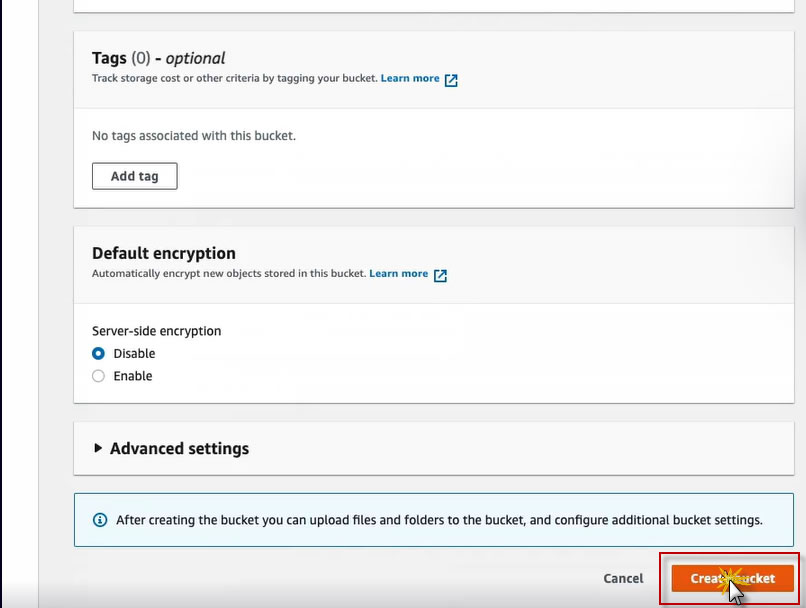Open the Tags Learn more link
Image resolution: width=806 pixels, height=608 pixels.
pos(409,78)
